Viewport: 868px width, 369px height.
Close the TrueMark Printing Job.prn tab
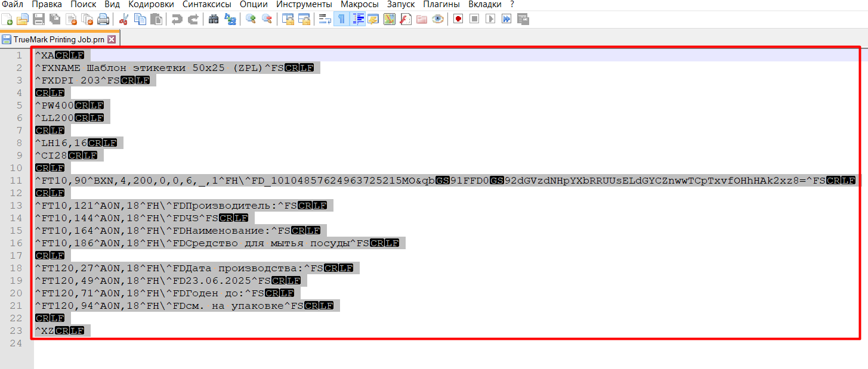tap(111, 39)
